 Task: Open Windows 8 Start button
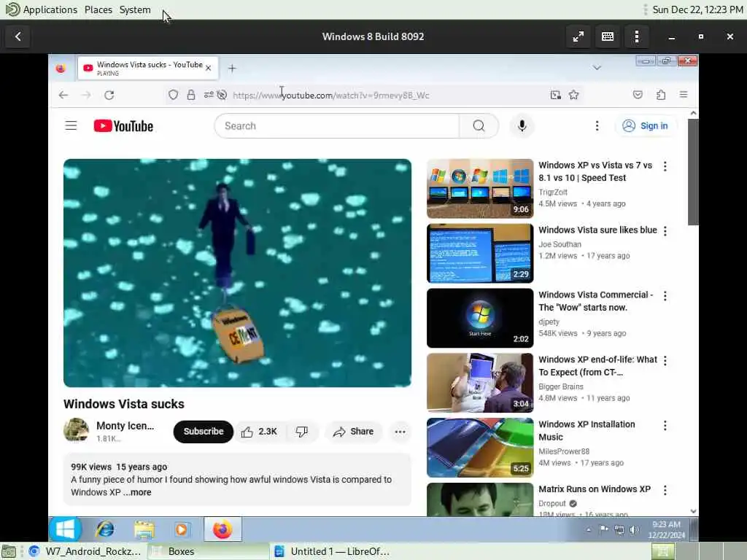65,529
